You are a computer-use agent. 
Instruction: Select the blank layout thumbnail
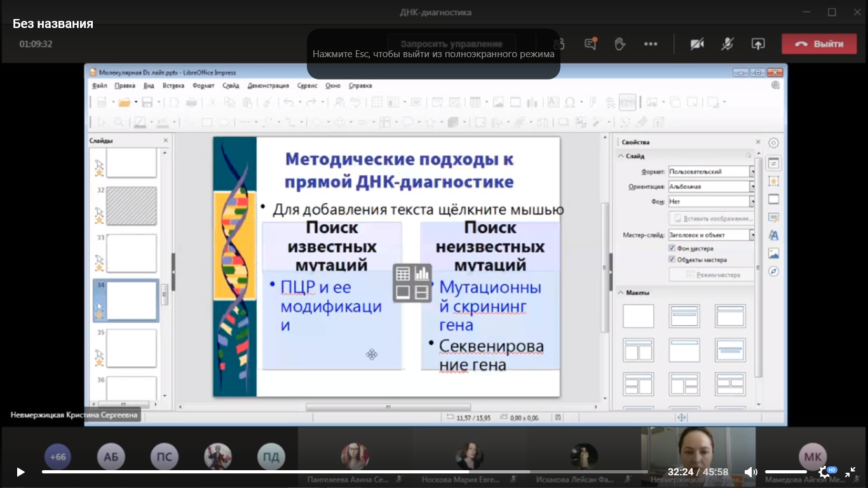639,316
